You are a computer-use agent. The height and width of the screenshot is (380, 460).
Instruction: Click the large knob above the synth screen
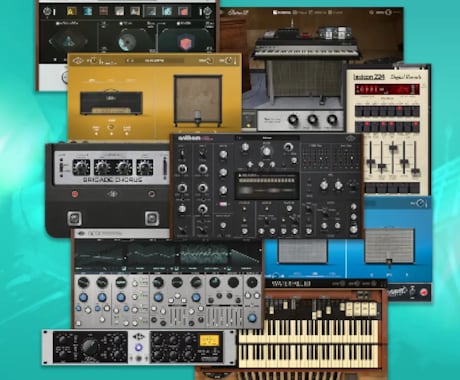click(266, 151)
